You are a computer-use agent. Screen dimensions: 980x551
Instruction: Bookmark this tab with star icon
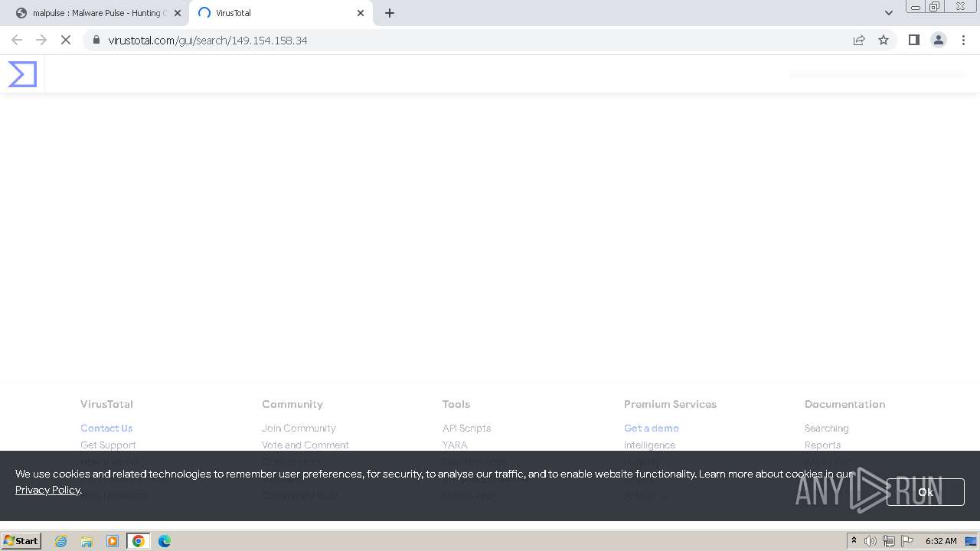[884, 40]
